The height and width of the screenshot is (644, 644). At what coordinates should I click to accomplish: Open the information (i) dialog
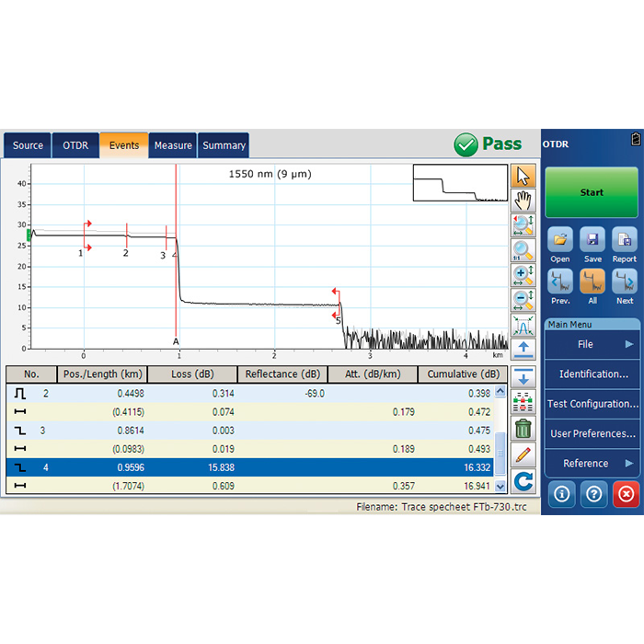pos(561,494)
